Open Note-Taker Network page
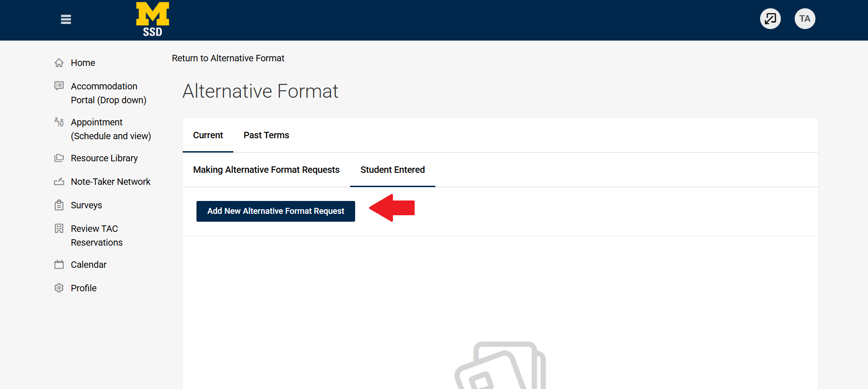Viewport: 868px width, 389px height. (x=111, y=182)
